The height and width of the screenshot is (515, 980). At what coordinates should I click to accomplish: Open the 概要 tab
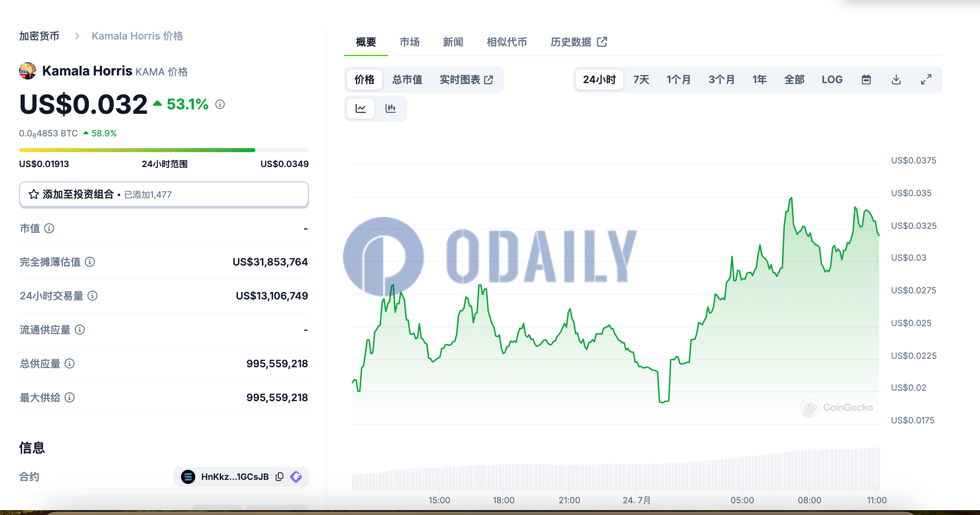[x=366, y=42]
